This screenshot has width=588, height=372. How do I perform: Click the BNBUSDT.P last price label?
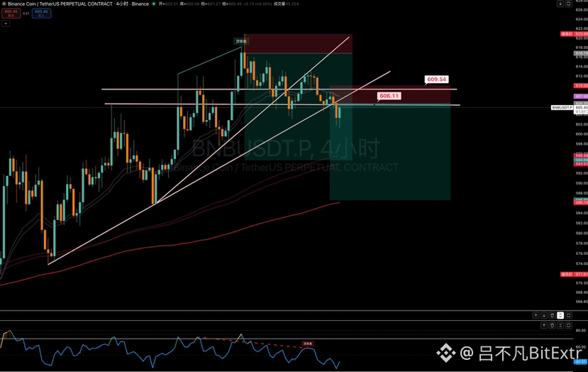click(562, 107)
